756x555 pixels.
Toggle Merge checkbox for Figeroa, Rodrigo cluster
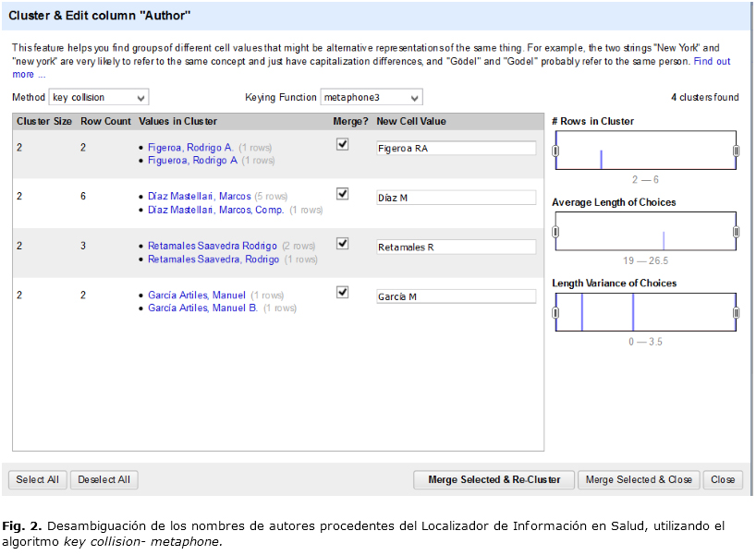point(343,145)
